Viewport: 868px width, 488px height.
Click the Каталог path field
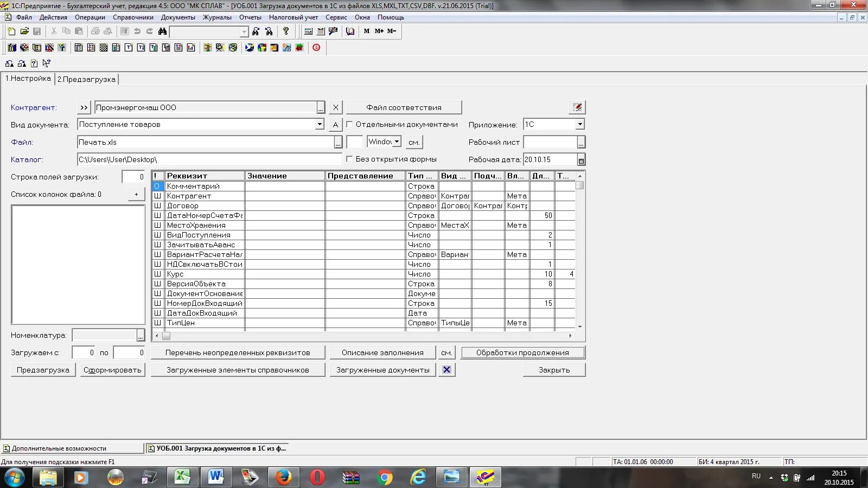click(x=209, y=159)
